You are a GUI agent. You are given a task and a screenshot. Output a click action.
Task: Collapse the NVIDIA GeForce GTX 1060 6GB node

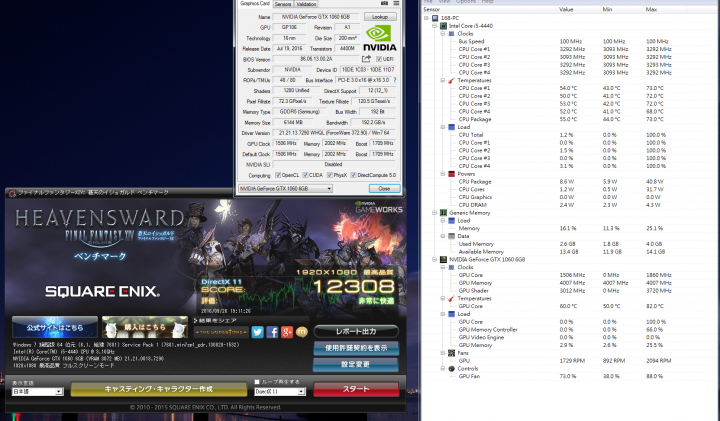pyautogui.click(x=434, y=259)
